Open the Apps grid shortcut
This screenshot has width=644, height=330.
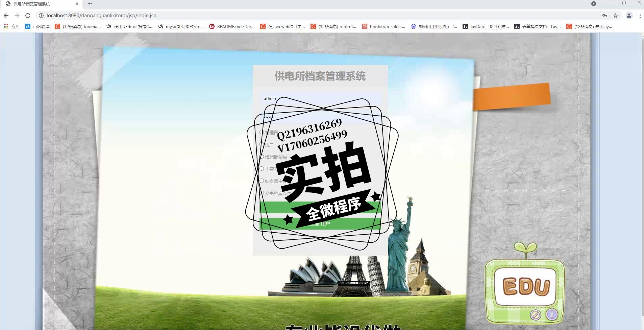tap(11, 26)
